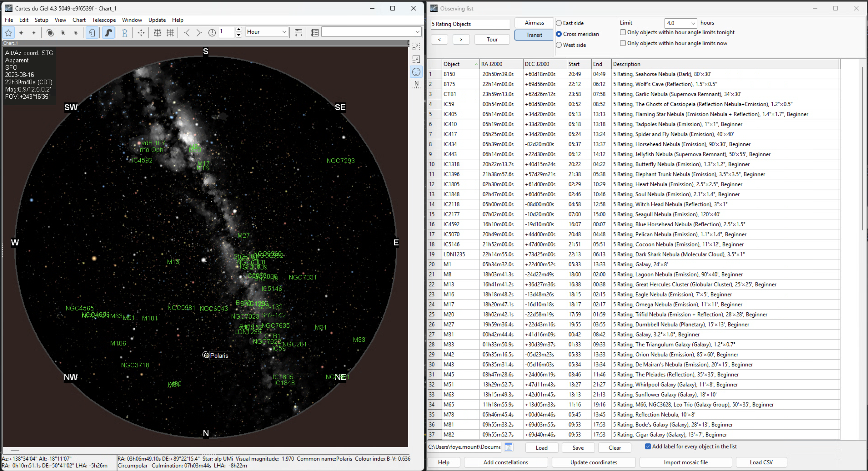868x471 pixels.
Task: Click the small four-point star toolbar icon
Action: click(x=34, y=33)
